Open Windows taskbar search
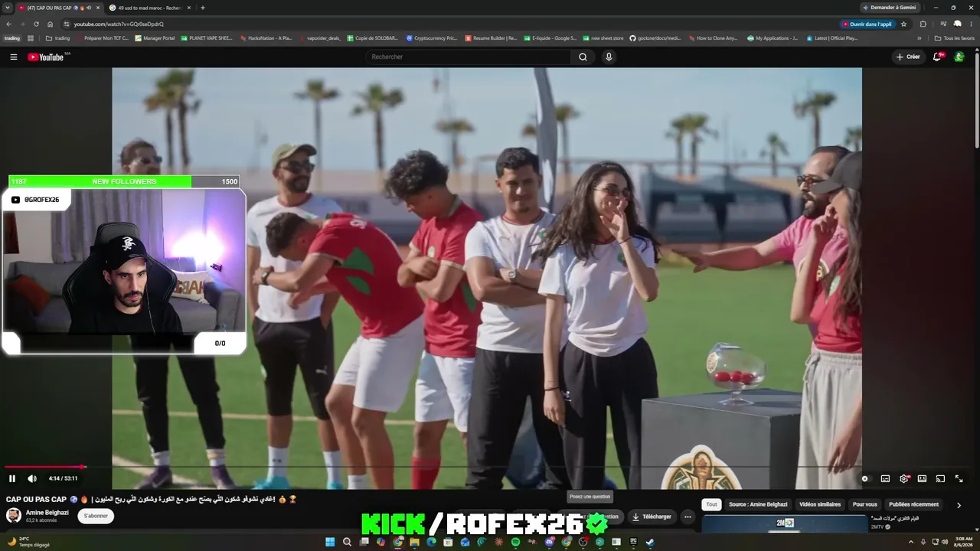This screenshot has width=980, height=551. click(x=347, y=542)
